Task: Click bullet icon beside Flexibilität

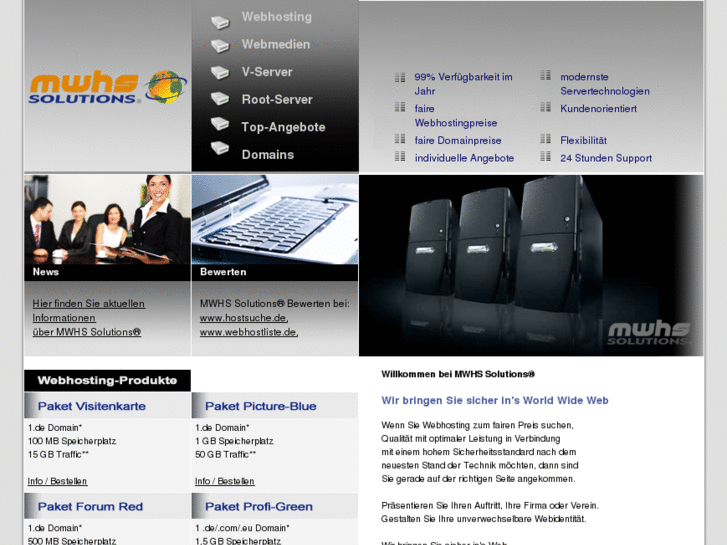Action: pyautogui.click(x=545, y=139)
